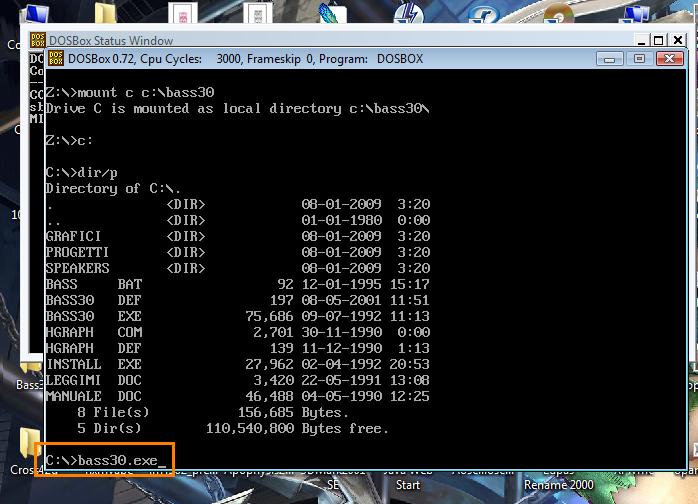Click the 'BASS30 EXE' file entry
Viewport: 698px width, 504px height.
point(238,317)
